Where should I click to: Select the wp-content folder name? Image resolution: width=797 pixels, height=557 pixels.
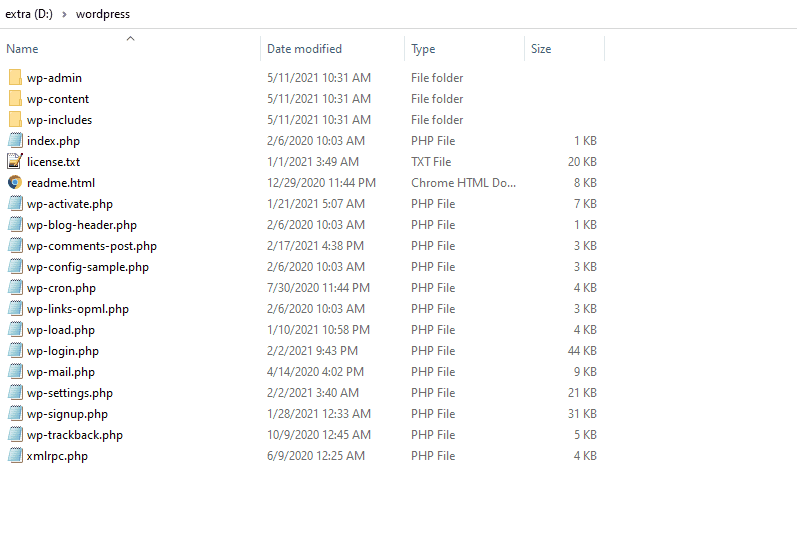click(x=58, y=99)
